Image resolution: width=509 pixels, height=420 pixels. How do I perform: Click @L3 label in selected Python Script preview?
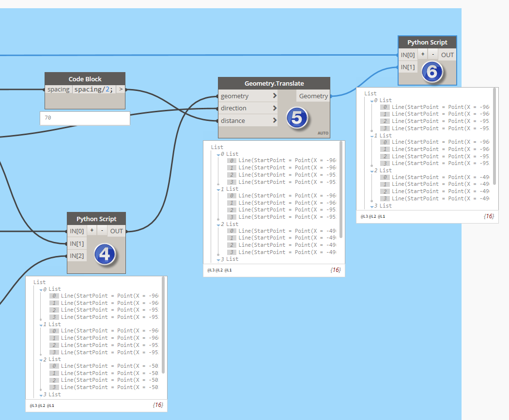click(364, 216)
